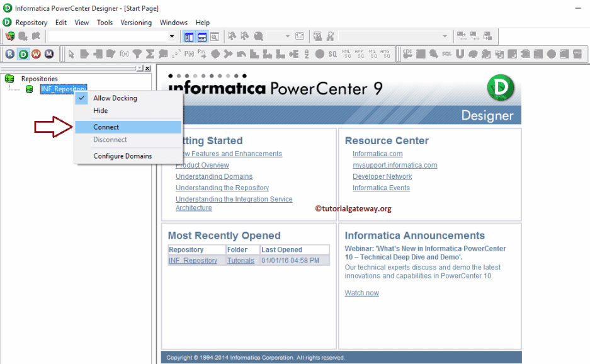Toggle Allow Docking in context menu

[128, 98]
